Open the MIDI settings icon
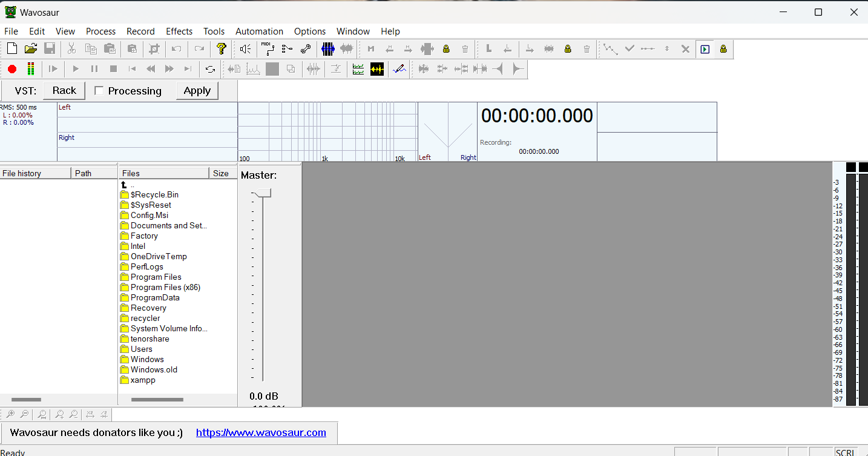Viewport: 868px width, 456px height. tap(268, 49)
